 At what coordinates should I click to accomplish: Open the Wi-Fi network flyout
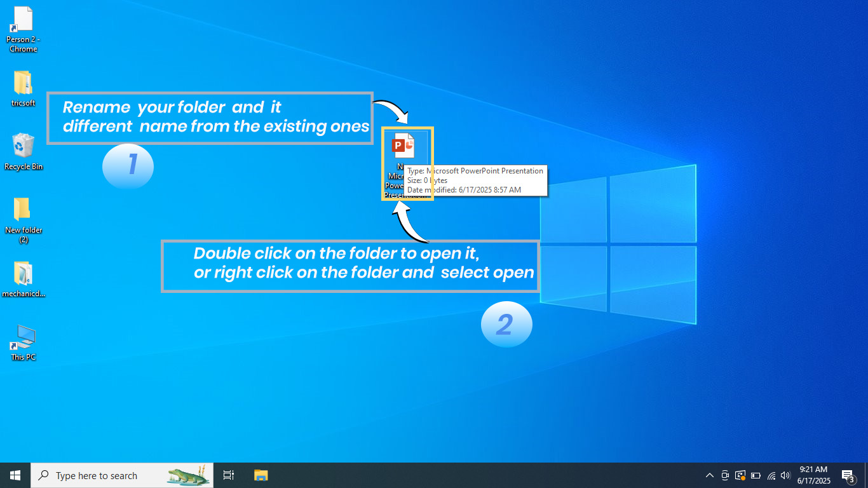(771, 475)
